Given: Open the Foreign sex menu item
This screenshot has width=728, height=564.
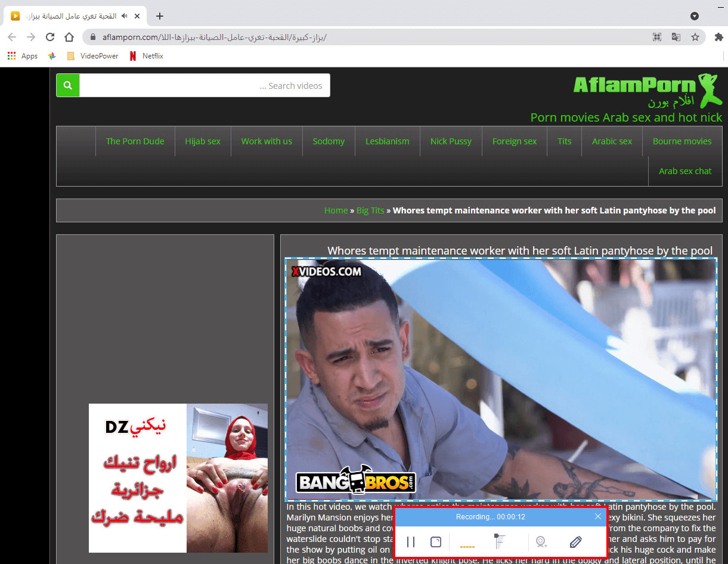Looking at the screenshot, I should click(x=515, y=141).
